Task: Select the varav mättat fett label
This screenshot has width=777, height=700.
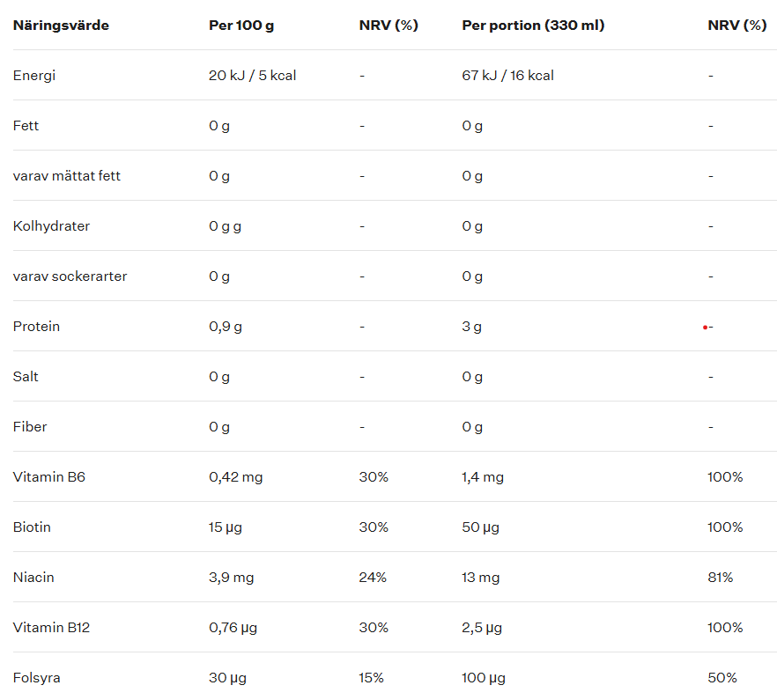Action: (x=67, y=176)
